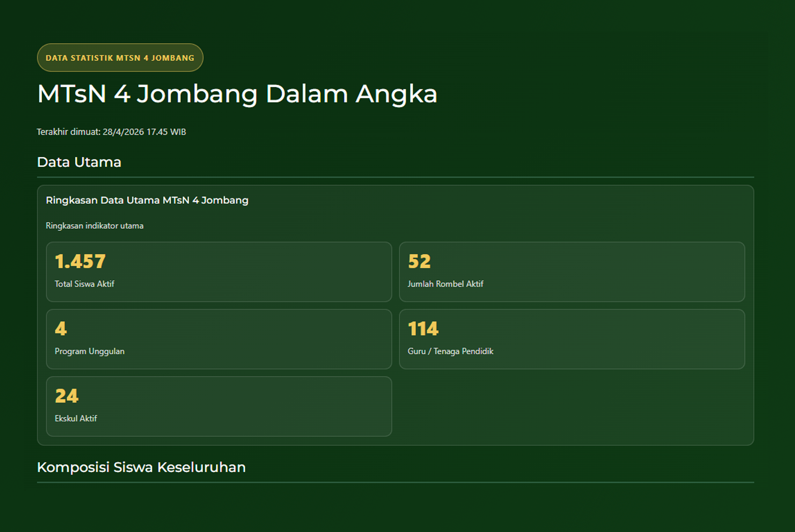Click the number 4 program value
This screenshot has width=795, height=532.
coord(61,328)
